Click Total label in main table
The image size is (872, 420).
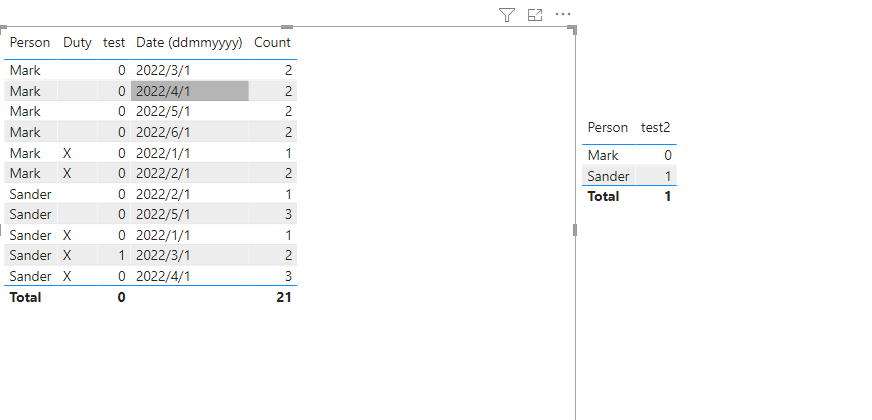tap(25, 298)
